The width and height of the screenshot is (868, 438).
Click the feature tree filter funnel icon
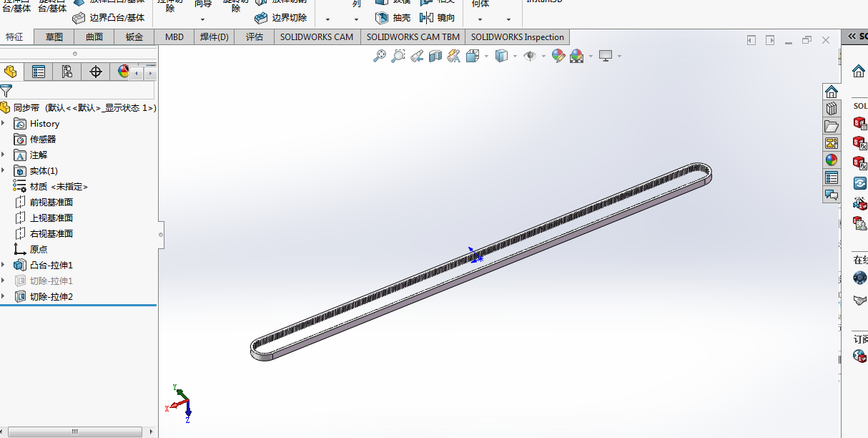click(6, 91)
